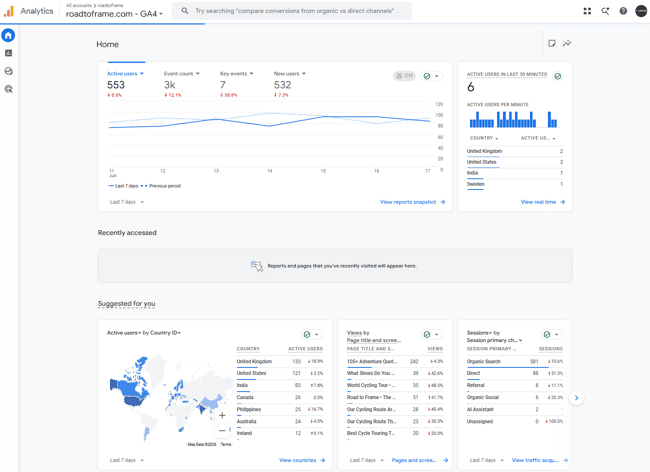Open Session primary channel dimension dropdown
This screenshot has width=650, height=472.
(494, 340)
